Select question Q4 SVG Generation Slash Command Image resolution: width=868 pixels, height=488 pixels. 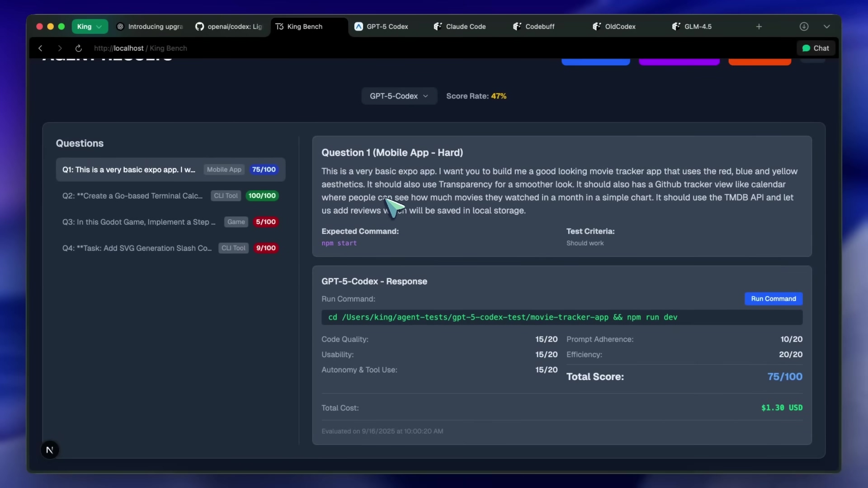click(170, 248)
